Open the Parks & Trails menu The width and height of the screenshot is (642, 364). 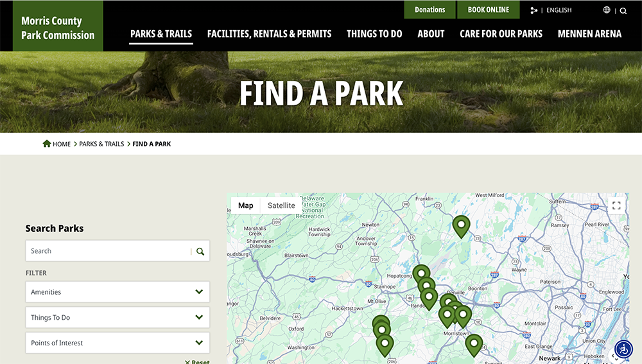[x=160, y=34]
